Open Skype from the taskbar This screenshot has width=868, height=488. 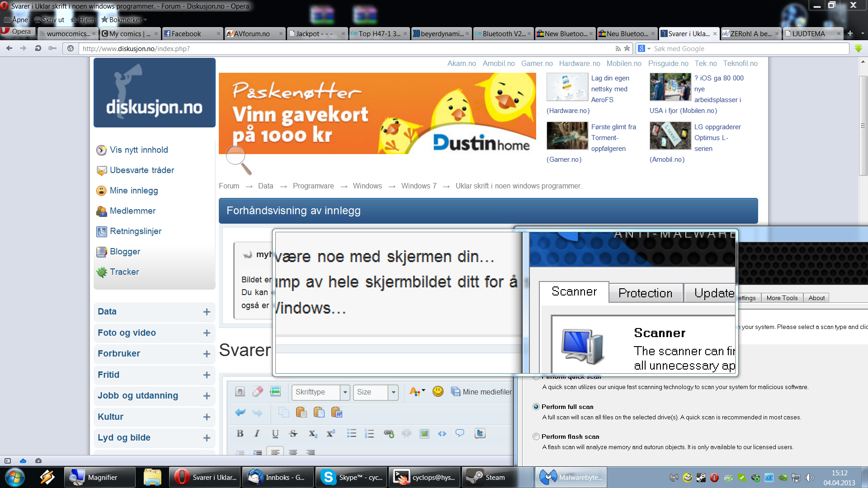351,477
